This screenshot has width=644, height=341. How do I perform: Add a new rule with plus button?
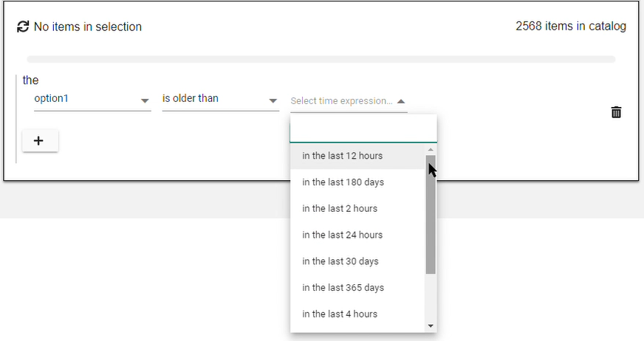[40, 140]
